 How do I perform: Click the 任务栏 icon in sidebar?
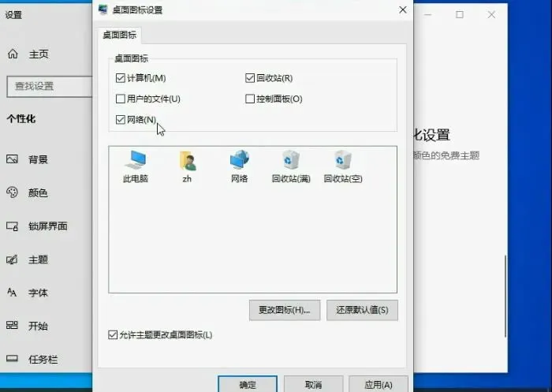(12, 359)
